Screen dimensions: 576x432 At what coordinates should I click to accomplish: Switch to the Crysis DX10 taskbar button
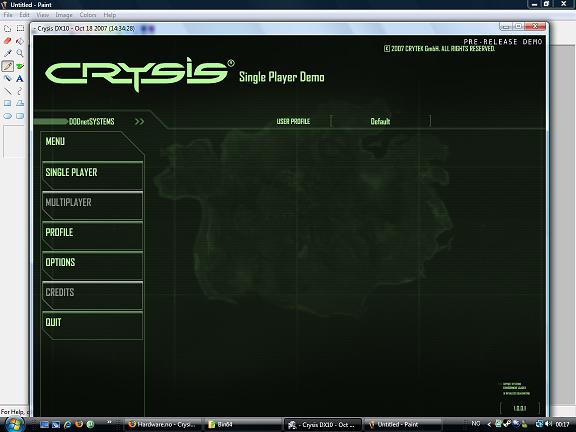click(x=322, y=425)
